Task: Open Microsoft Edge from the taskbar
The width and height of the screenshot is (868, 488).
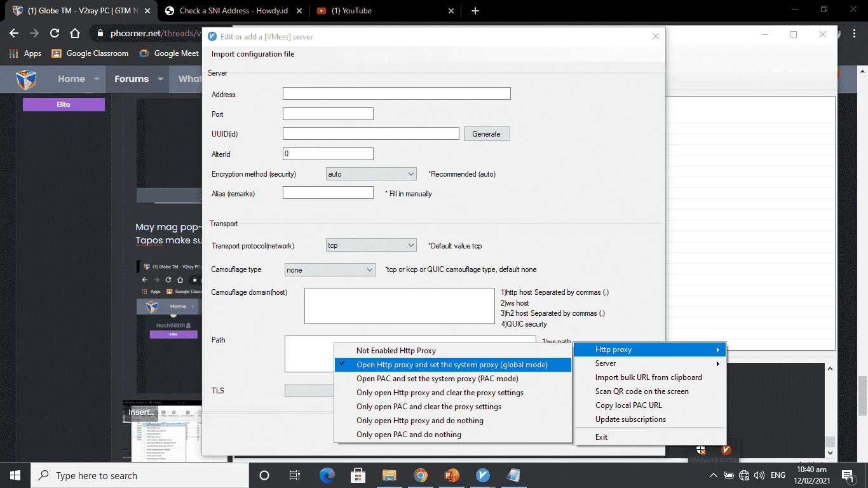Action: [x=327, y=475]
